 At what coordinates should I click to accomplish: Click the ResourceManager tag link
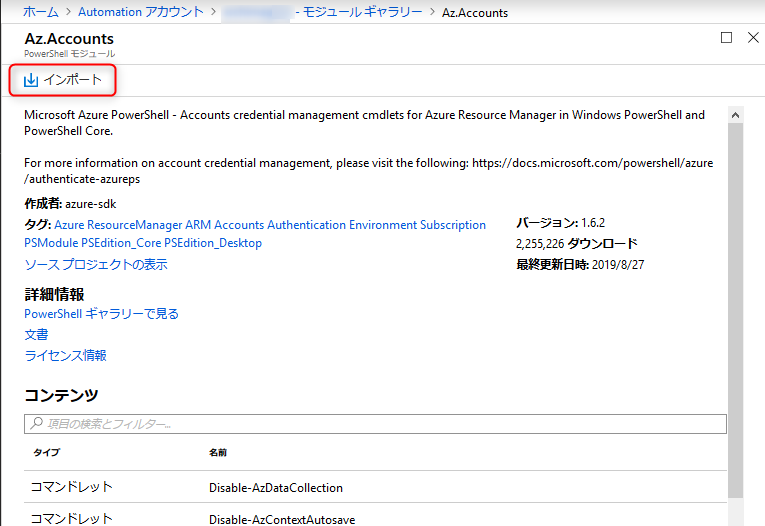135,225
